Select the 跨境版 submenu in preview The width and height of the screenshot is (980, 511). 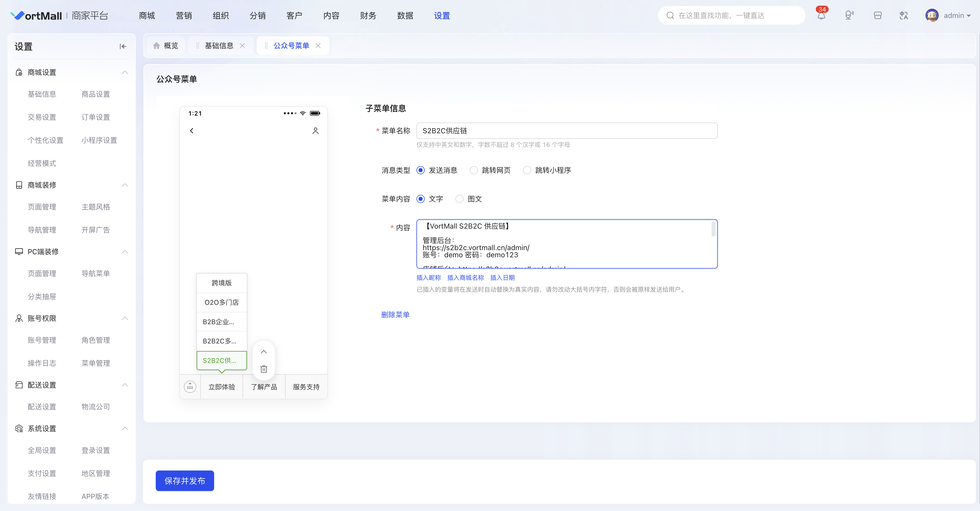(x=222, y=283)
